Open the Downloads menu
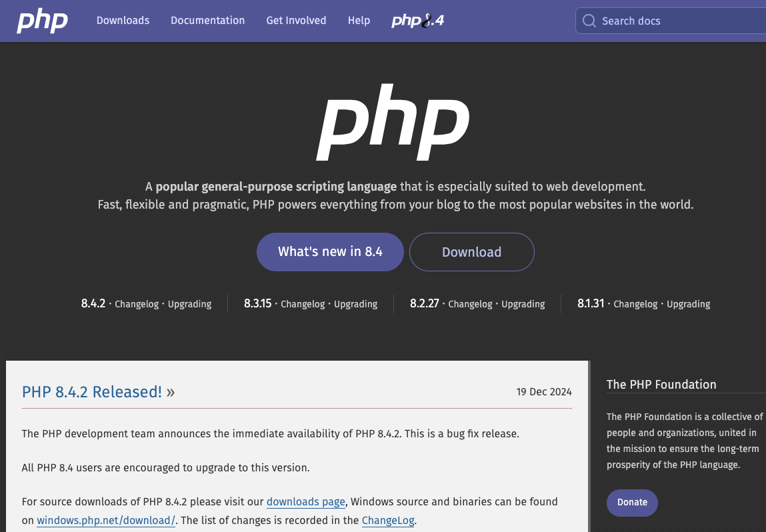 pos(123,21)
